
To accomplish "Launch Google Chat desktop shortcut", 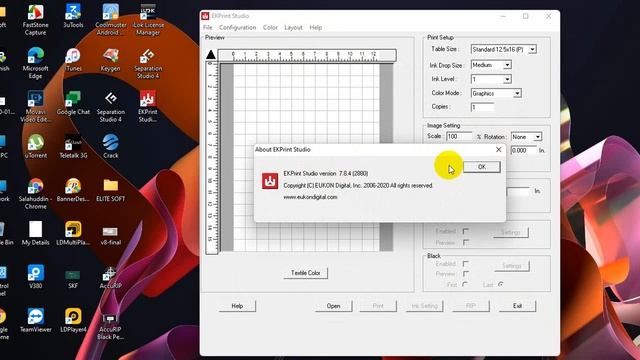I will click(x=73, y=103).
